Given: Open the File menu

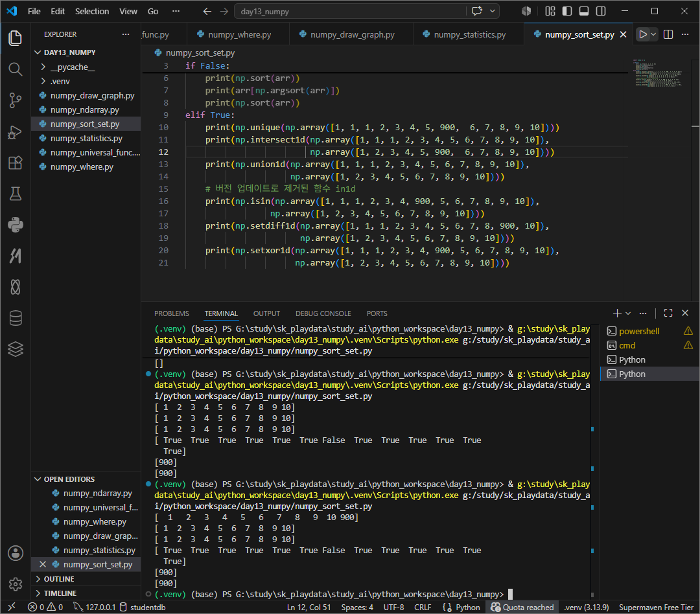Looking at the screenshot, I should click(34, 11).
